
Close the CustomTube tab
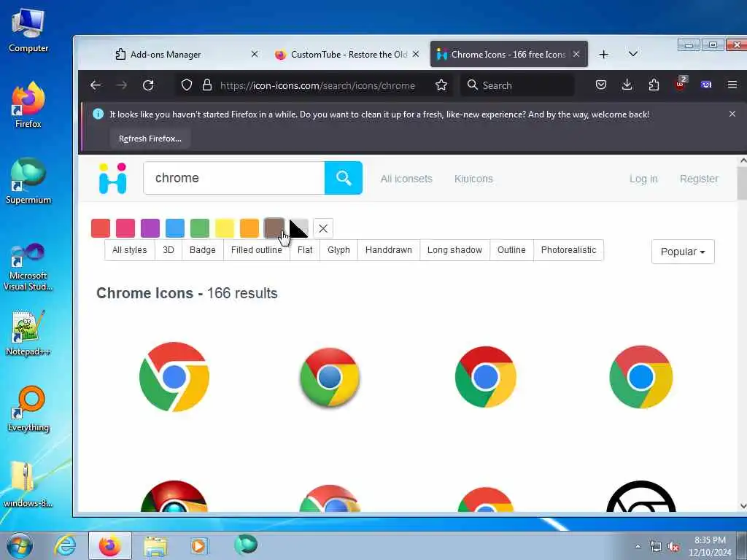tap(415, 54)
